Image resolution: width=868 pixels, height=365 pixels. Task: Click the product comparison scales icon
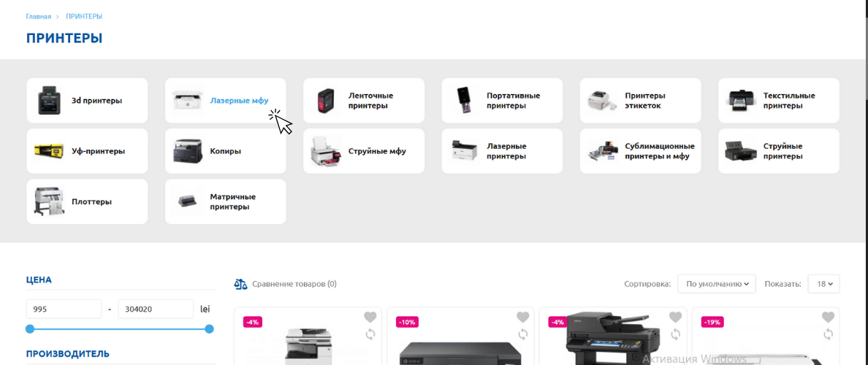tap(241, 284)
